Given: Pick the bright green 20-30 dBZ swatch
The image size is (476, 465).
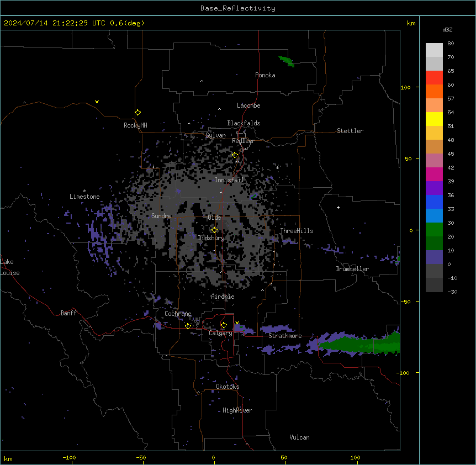Looking at the screenshot, I should pyautogui.click(x=434, y=230).
